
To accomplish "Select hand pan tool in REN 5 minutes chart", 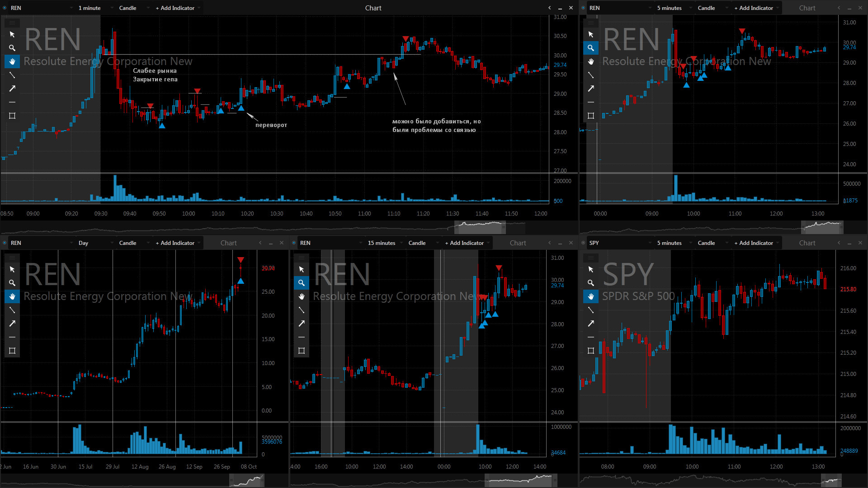I will point(591,61).
